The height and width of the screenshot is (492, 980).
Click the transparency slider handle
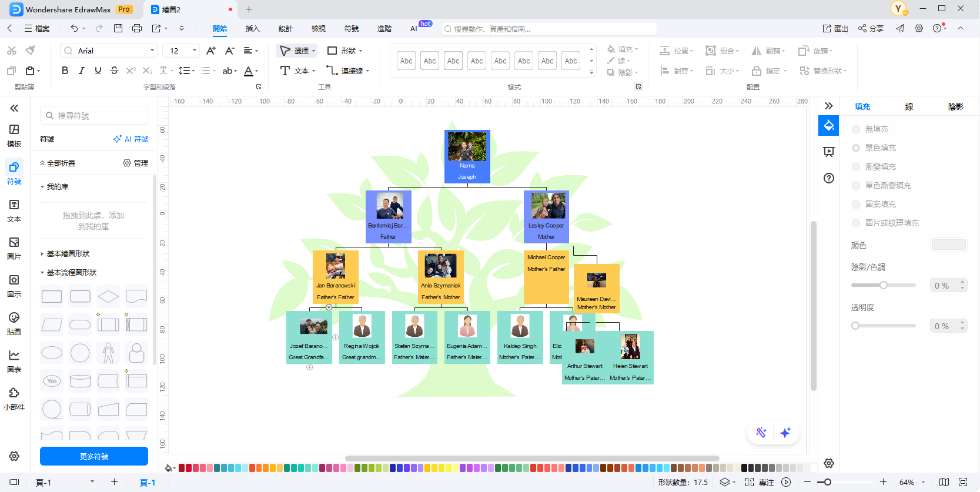855,326
